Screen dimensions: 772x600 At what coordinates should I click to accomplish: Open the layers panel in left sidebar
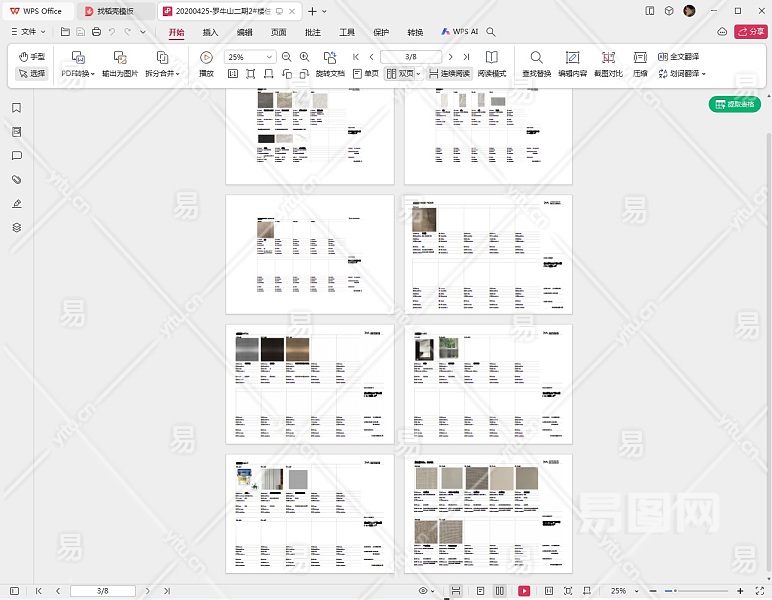pos(16,228)
